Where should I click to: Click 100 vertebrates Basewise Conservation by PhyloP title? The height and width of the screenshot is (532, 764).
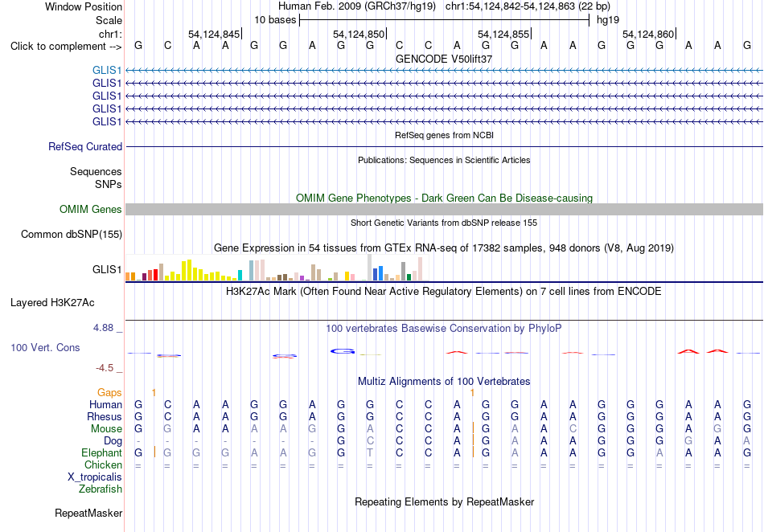[x=444, y=329]
